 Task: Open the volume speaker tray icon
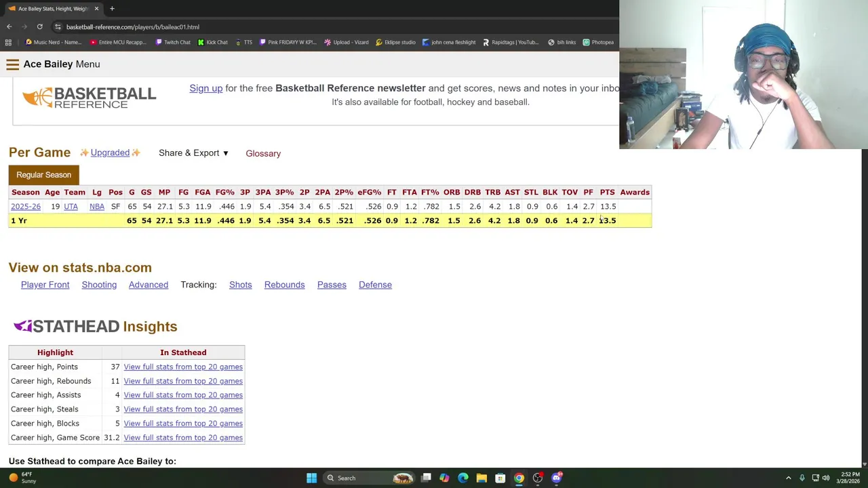click(x=826, y=478)
